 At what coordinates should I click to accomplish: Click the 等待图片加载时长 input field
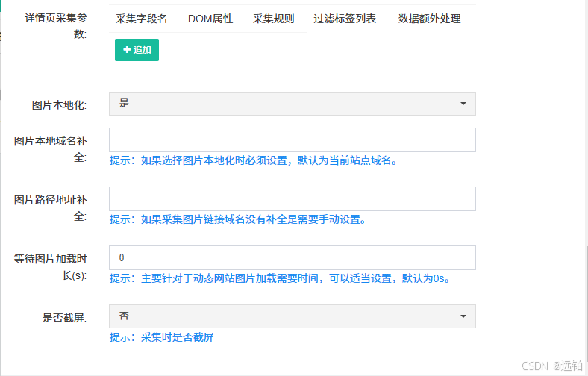293,257
